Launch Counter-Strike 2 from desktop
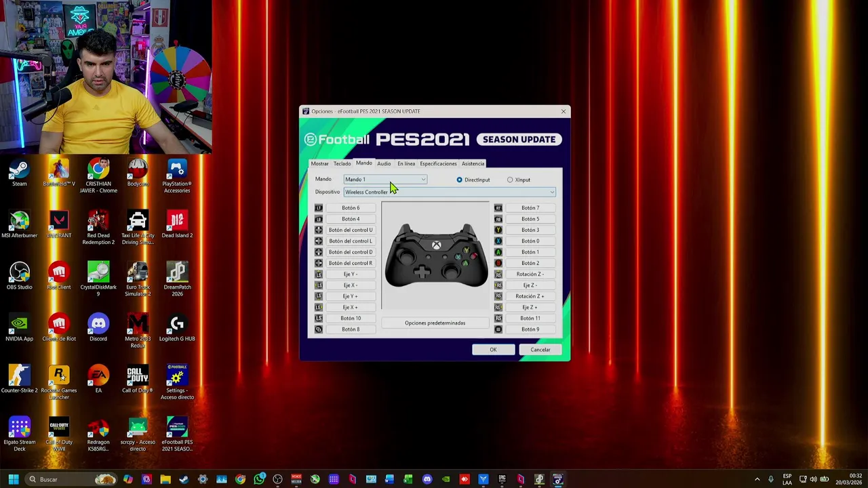The height and width of the screenshot is (488, 868). point(19,379)
